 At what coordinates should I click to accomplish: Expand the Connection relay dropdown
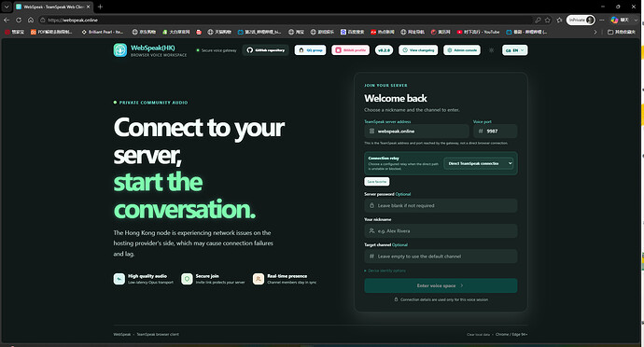pos(479,163)
